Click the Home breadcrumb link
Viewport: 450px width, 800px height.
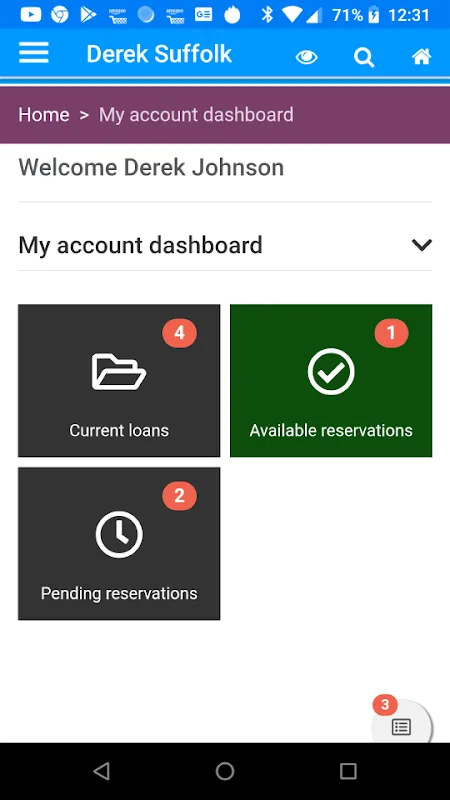click(x=44, y=115)
